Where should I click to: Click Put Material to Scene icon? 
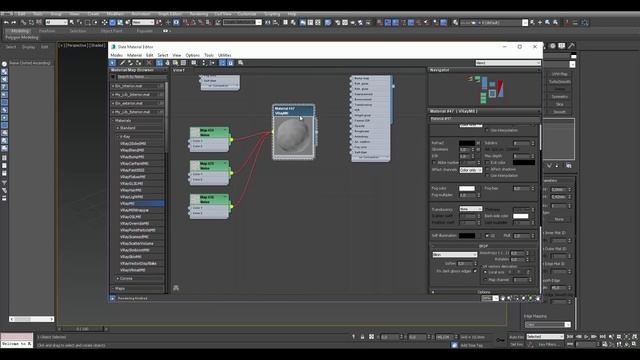click(x=130, y=63)
